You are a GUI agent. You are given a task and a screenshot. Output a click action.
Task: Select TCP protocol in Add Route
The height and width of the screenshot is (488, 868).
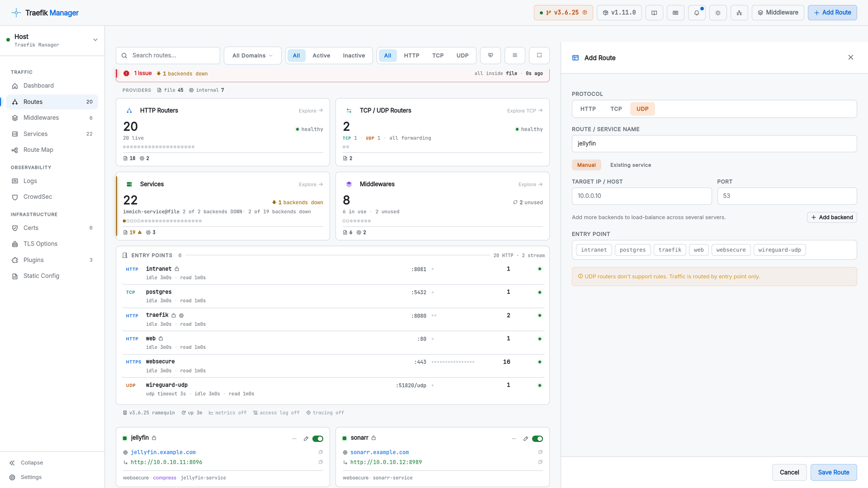[x=616, y=109]
